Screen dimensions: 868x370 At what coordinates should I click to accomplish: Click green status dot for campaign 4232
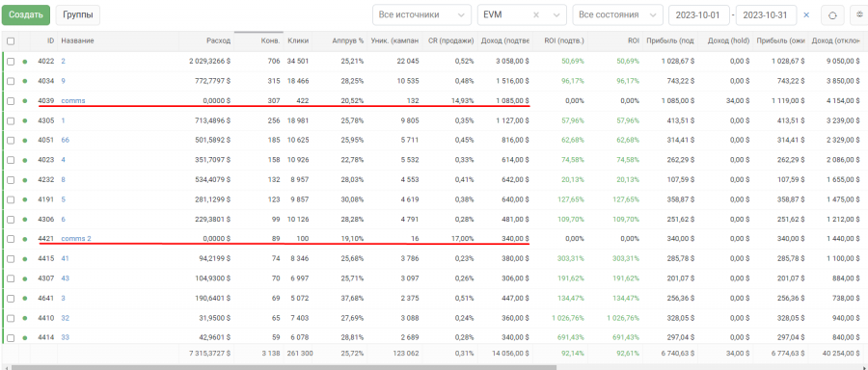(24, 180)
